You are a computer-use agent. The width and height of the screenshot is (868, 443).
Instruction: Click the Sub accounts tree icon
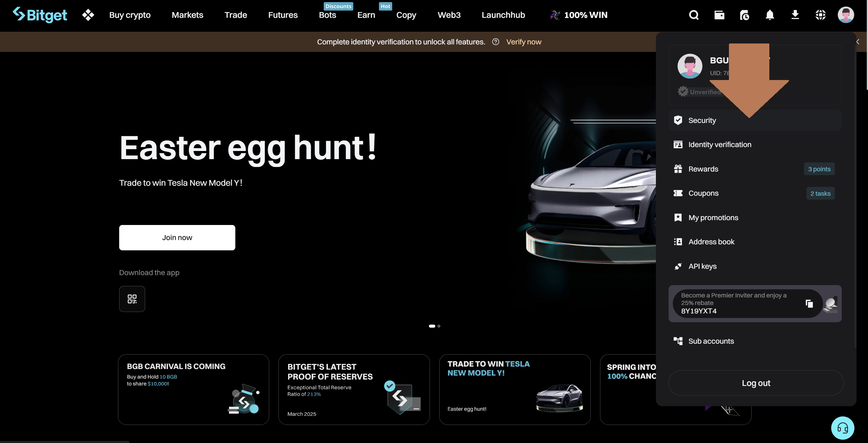click(678, 341)
